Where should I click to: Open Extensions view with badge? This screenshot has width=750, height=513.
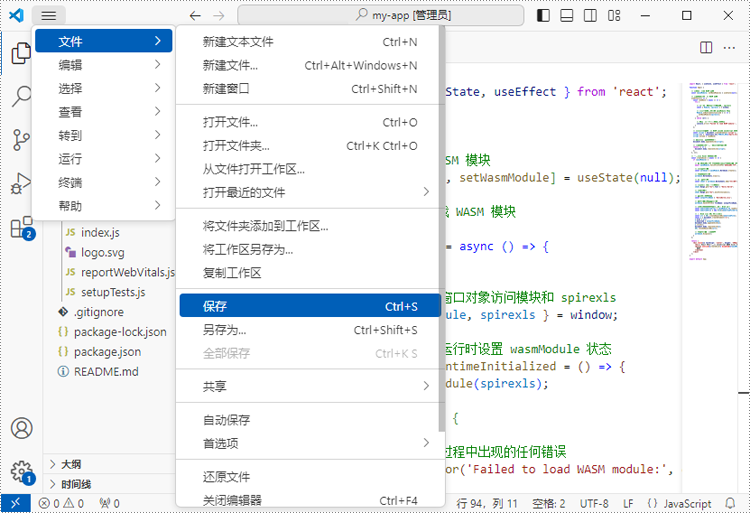tap(22, 228)
